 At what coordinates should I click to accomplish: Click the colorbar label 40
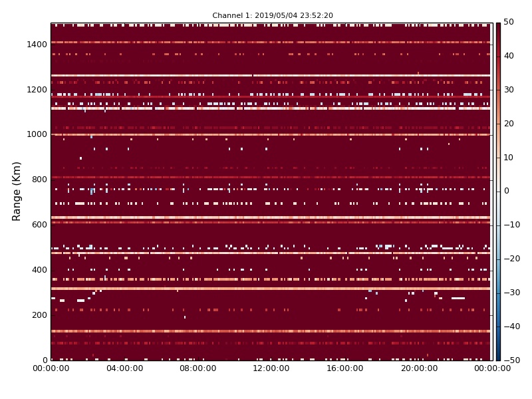tap(509, 56)
